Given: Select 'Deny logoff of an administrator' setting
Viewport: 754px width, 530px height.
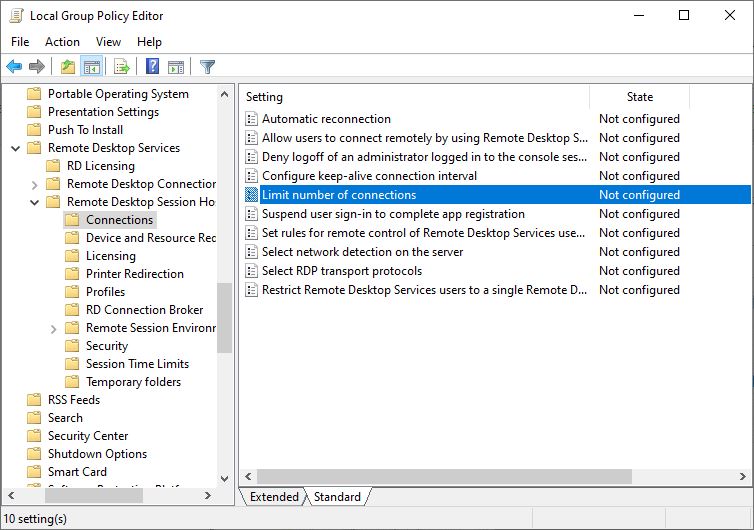Looking at the screenshot, I should click(425, 157).
